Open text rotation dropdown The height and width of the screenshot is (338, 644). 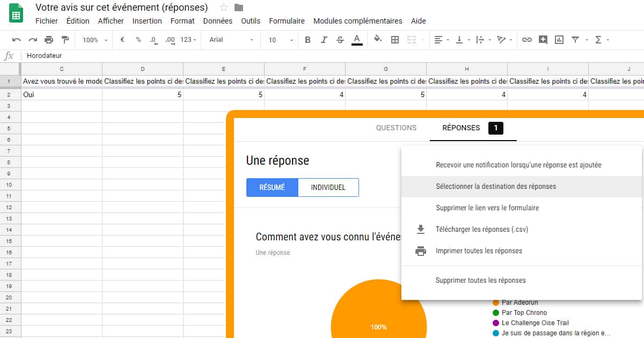point(504,40)
